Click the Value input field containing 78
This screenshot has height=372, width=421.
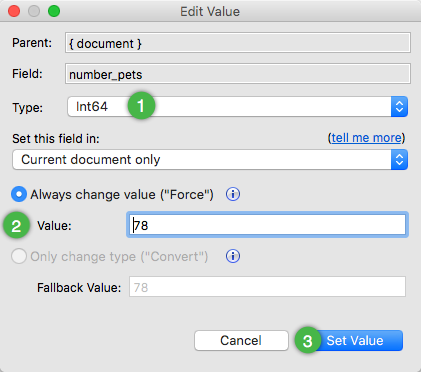coord(267,225)
